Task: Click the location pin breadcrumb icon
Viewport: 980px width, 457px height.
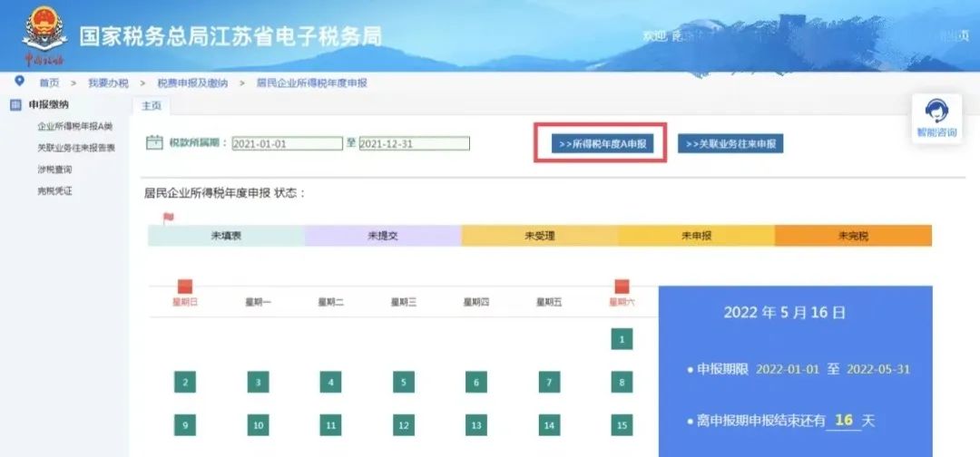Action: [19, 82]
